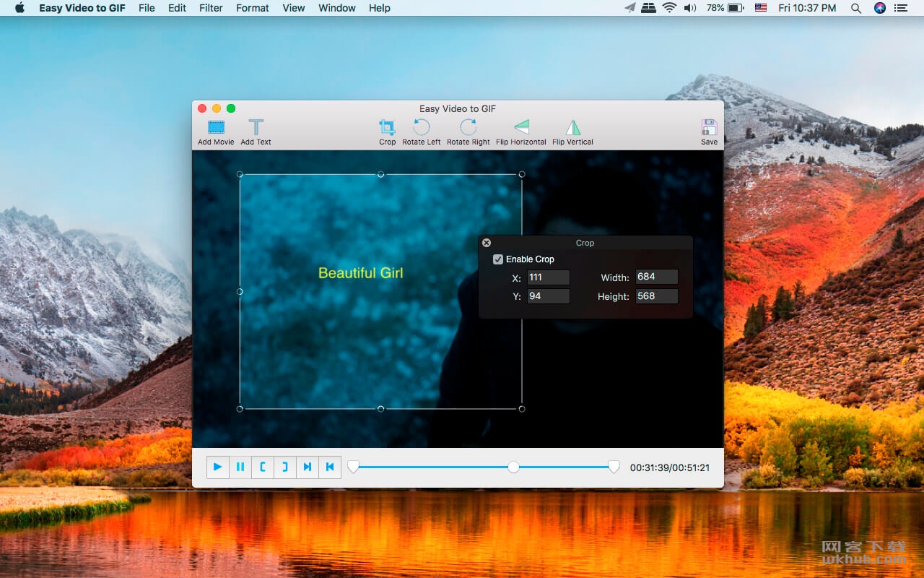Open Siri from the menu bar
The width and height of the screenshot is (924, 578).
879,8
